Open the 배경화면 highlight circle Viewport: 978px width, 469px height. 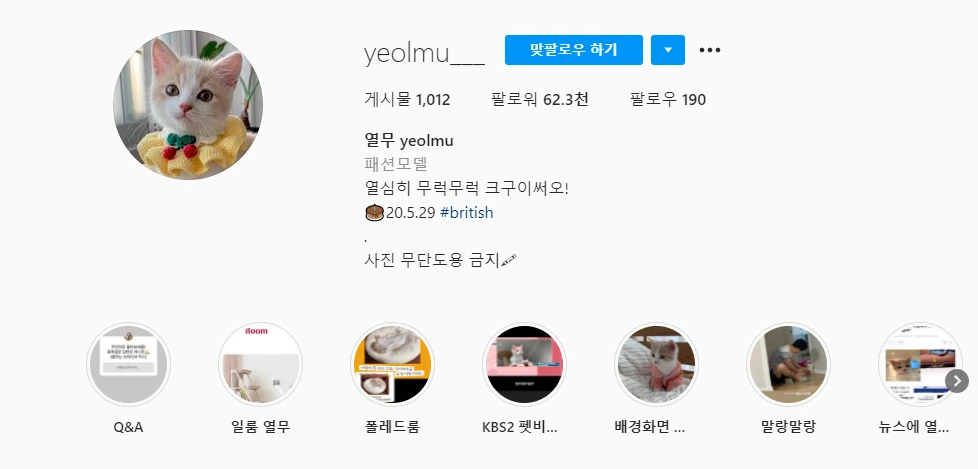pyautogui.click(x=656, y=364)
